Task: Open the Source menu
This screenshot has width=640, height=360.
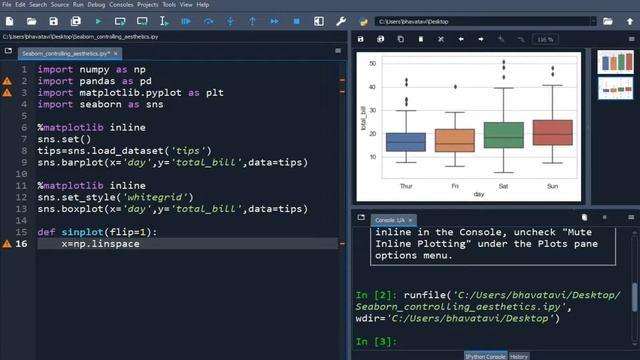Action: pos(60,4)
